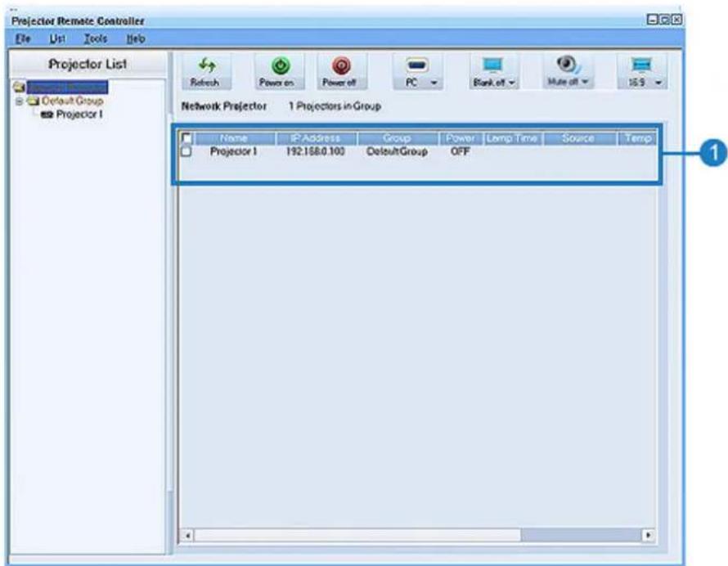The height and width of the screenshot is (566, 728).
Task: Open the Help menu
Action: [x=136, y=39]
